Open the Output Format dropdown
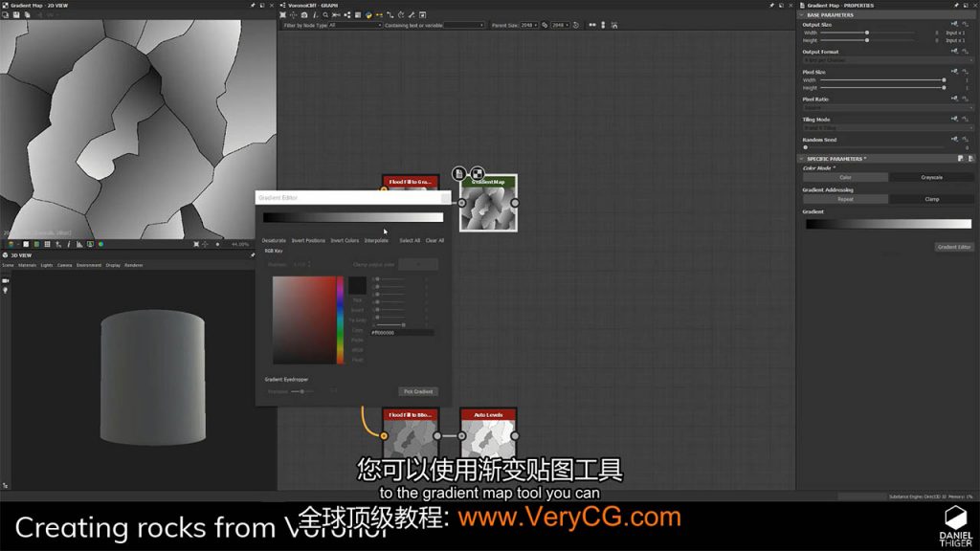The image size is (980, 551). (x=888, y=60)
